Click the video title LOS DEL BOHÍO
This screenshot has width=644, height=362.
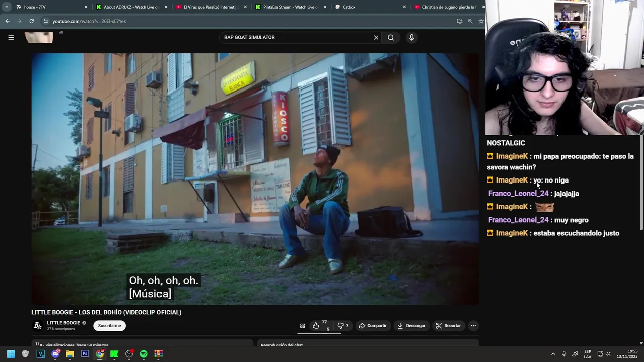point(106,312)
